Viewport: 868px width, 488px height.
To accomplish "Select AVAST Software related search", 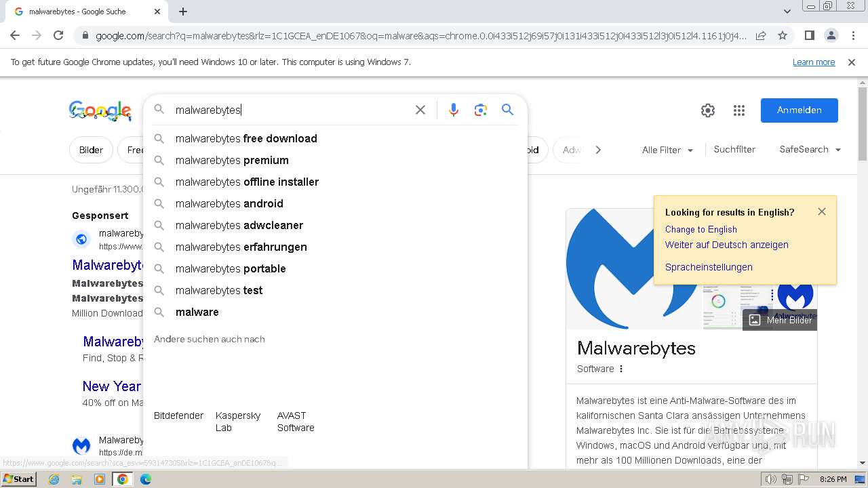I will point(296,422).
